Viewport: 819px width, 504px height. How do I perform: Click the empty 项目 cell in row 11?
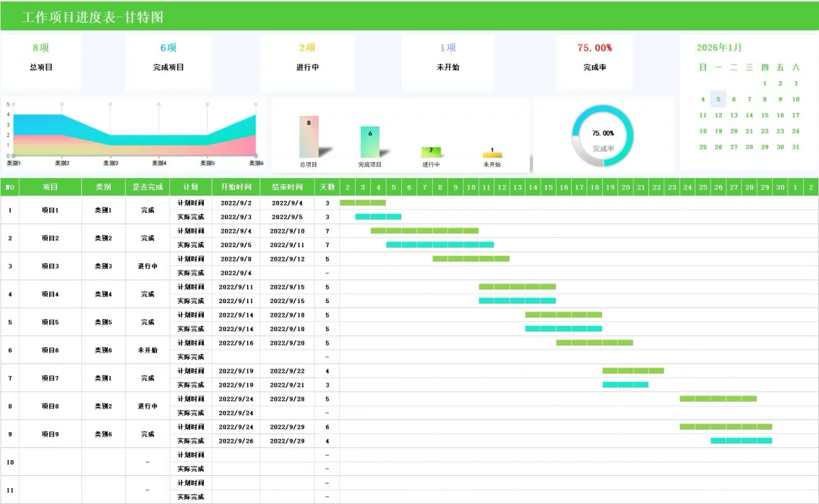50,490
